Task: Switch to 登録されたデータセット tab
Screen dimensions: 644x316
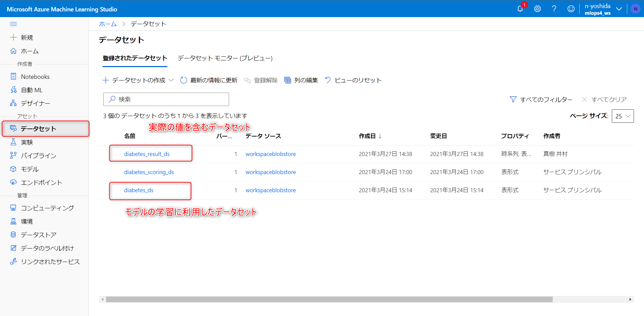Action: [x=135, y=58]
